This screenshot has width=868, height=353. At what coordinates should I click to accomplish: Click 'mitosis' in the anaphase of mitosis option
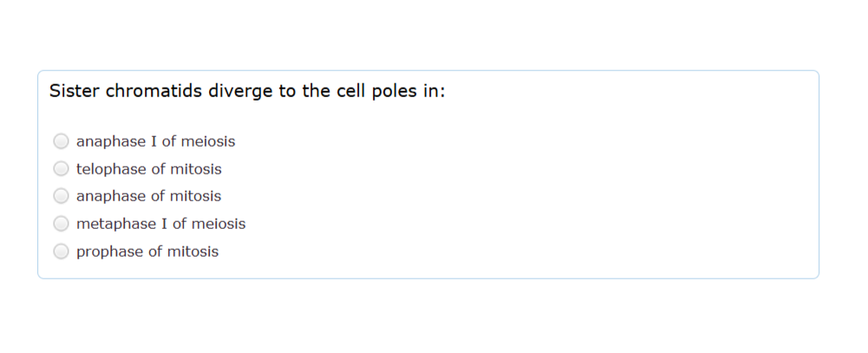[x=195, y=196]
